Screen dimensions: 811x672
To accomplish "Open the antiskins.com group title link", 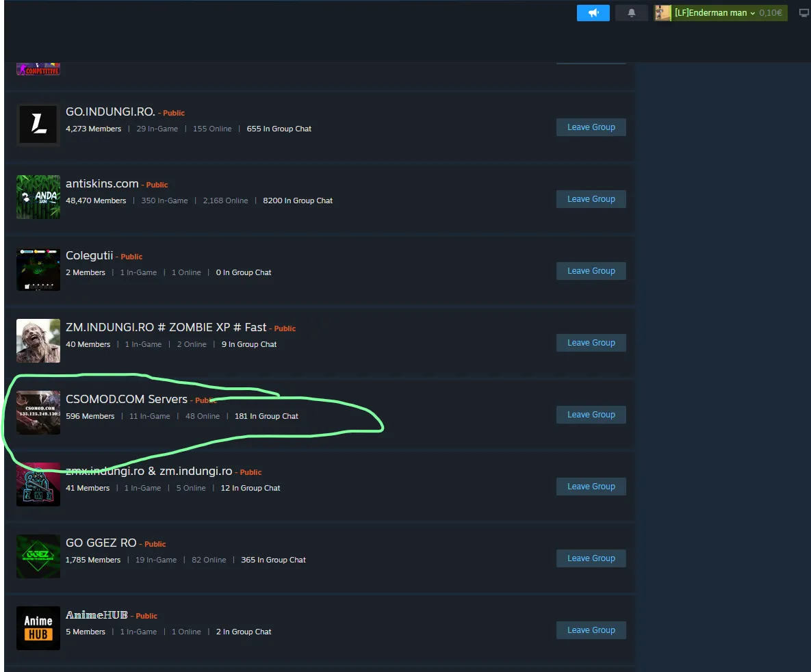I will pyautogui.click(x=102, y=183).
